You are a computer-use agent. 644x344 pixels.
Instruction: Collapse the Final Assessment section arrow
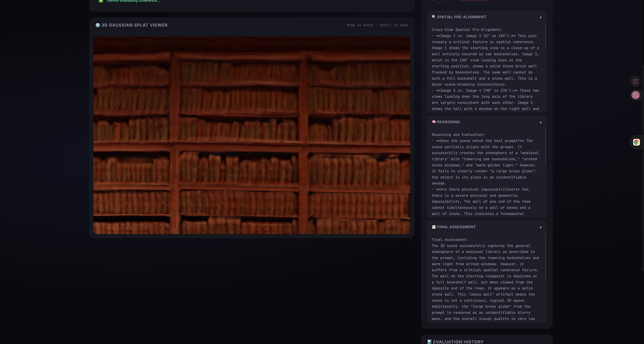(541, 227)
